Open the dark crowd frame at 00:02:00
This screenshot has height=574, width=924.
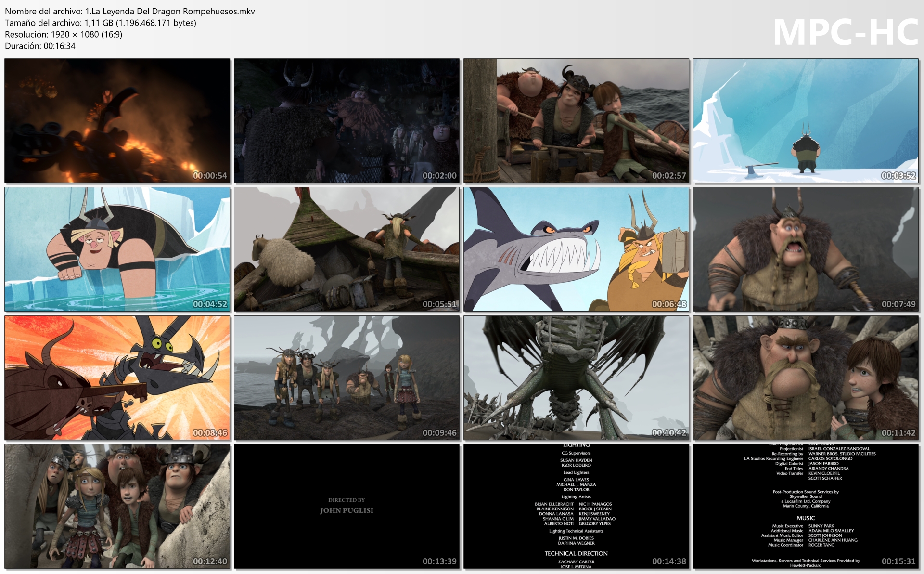[x=347, y=120]
